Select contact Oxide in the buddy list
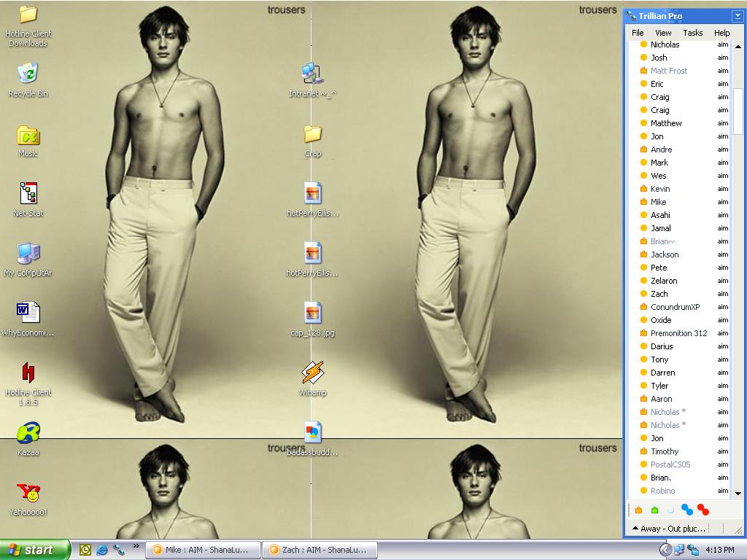 pyautogui.click(x=678, y=320)
